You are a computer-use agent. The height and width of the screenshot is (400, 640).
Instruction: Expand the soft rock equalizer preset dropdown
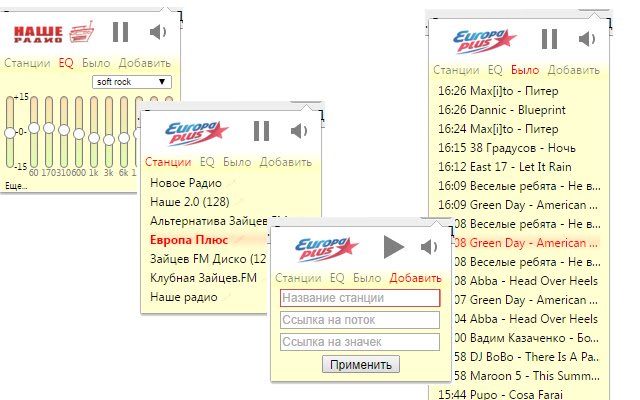(132, 82)
